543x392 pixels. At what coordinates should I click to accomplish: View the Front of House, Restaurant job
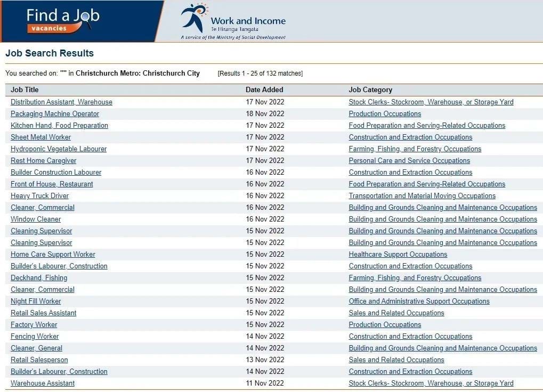pos(52,184)
